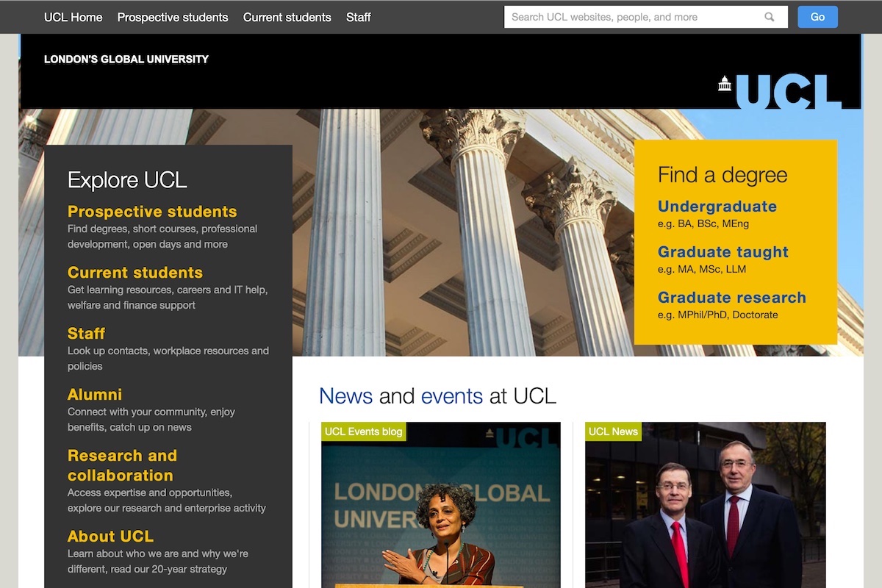Click the UCL logo in black banner

(779, 91)
